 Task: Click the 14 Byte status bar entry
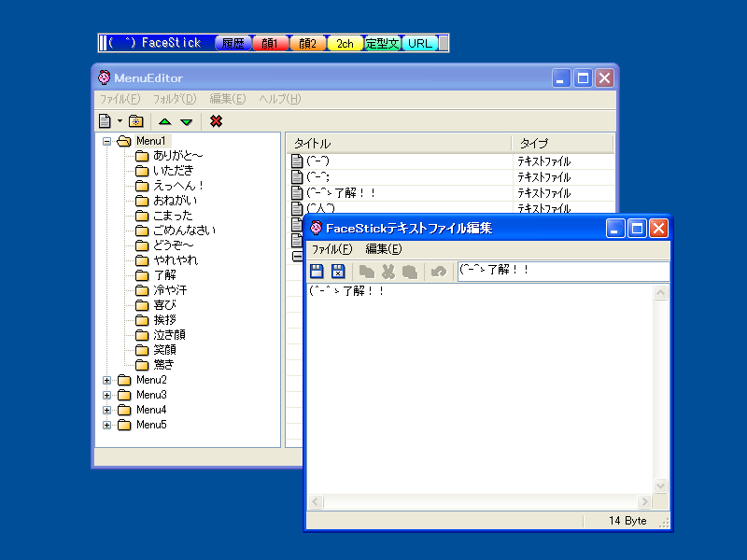pos(627,521)
